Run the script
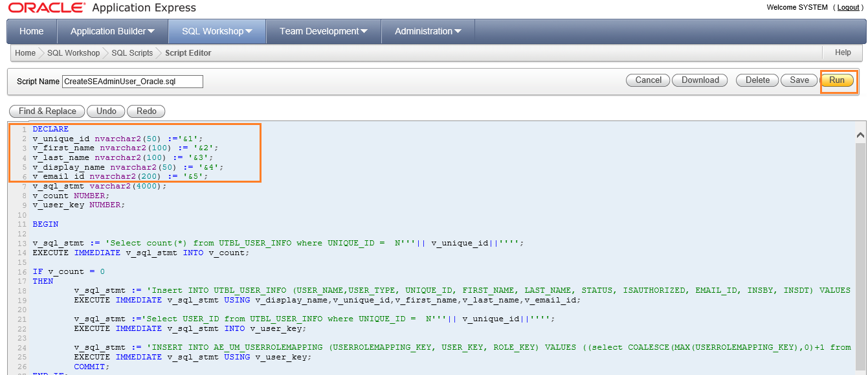Viewport: 868px width, 375px height. pyautogui.click(x=837, y=80)
